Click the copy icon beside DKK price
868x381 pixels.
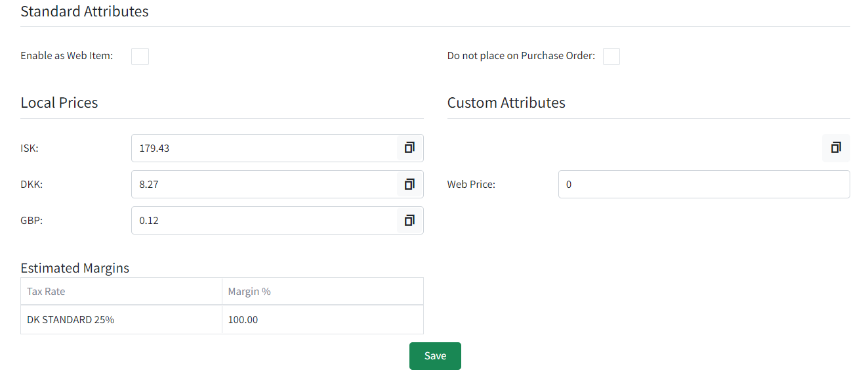[x=409, y=184]
